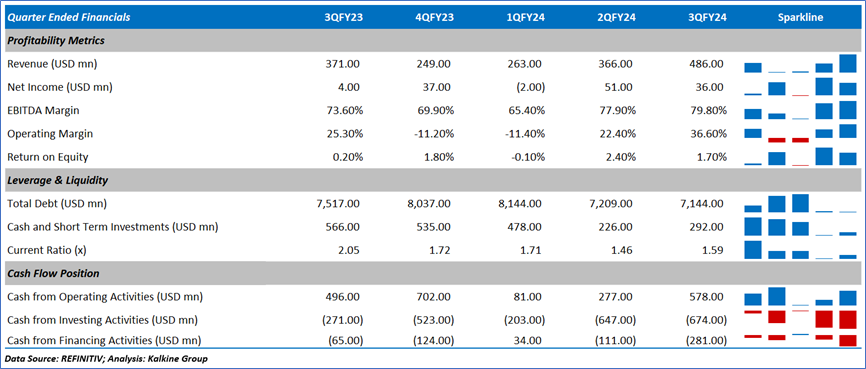
Task: Click the Return on Equity row label
Action: click(47, 157)
